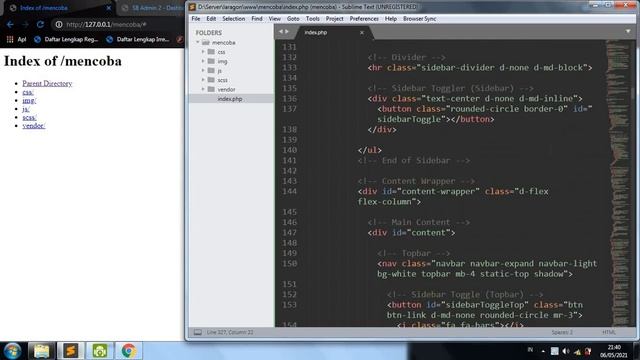This screenshot has width=640, height=360.
Task: Open the Preferences menu
Action: (x=364, y=19)
